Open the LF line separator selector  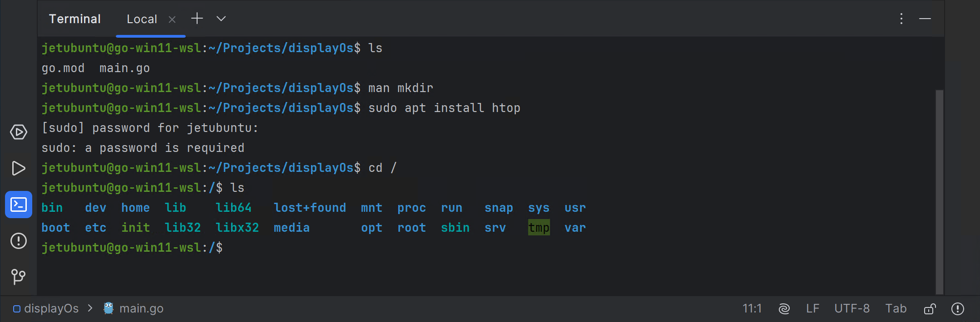(x=812, y=308)
